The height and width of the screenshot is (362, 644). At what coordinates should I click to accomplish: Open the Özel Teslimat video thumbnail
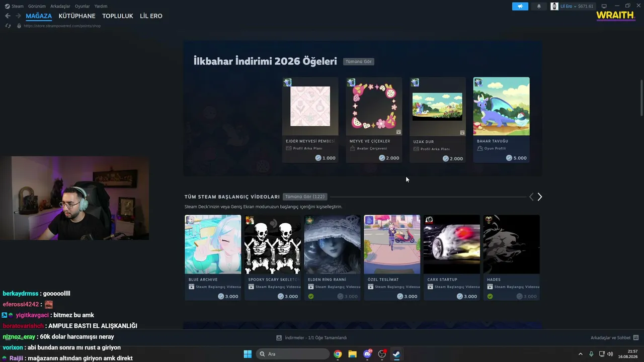(392, 244)
